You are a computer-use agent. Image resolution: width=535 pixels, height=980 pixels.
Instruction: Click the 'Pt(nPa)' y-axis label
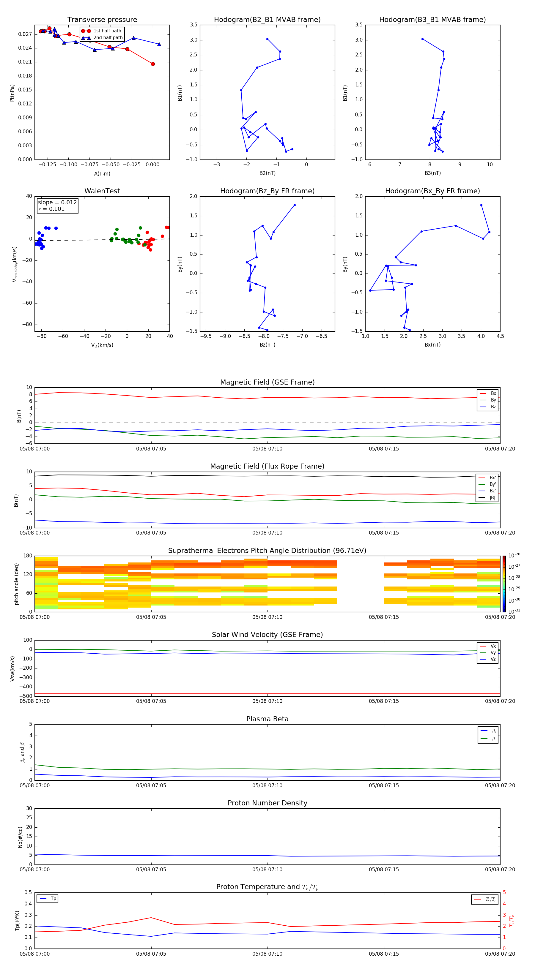(x=12, y=93)
